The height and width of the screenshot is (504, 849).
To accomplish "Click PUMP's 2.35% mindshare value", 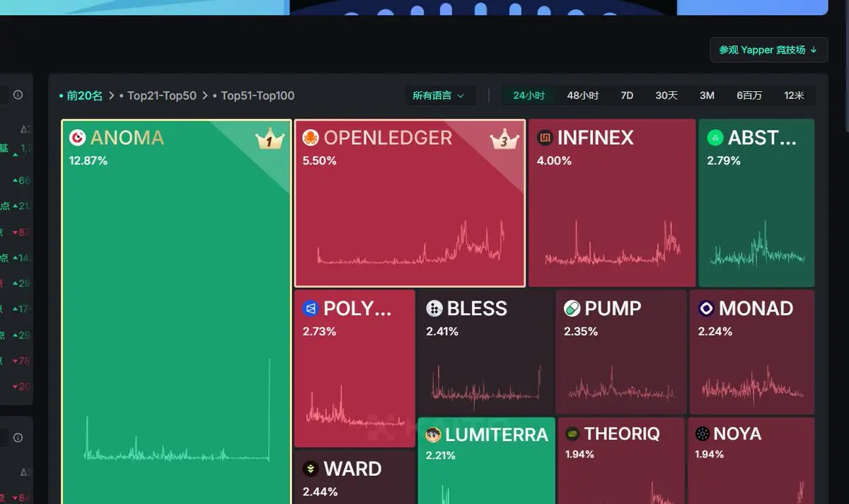I will click(x=580, y=332).
